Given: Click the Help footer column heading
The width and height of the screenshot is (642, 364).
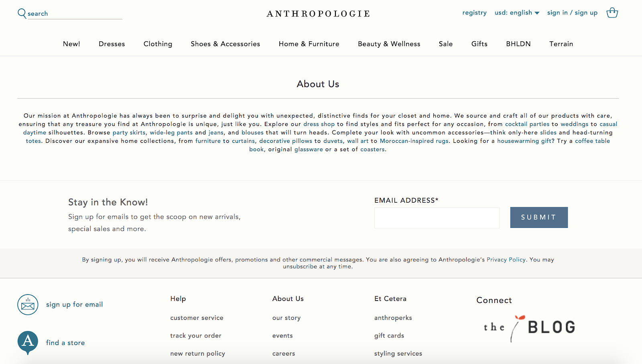Looking at the screenshot, I should tap(178, 299).
